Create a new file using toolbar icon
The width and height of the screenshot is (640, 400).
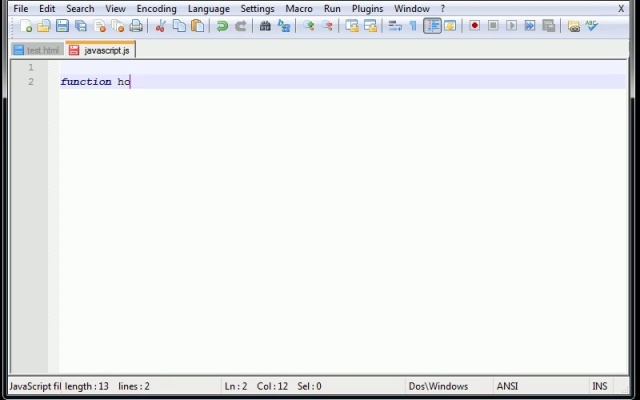[26, 26]
